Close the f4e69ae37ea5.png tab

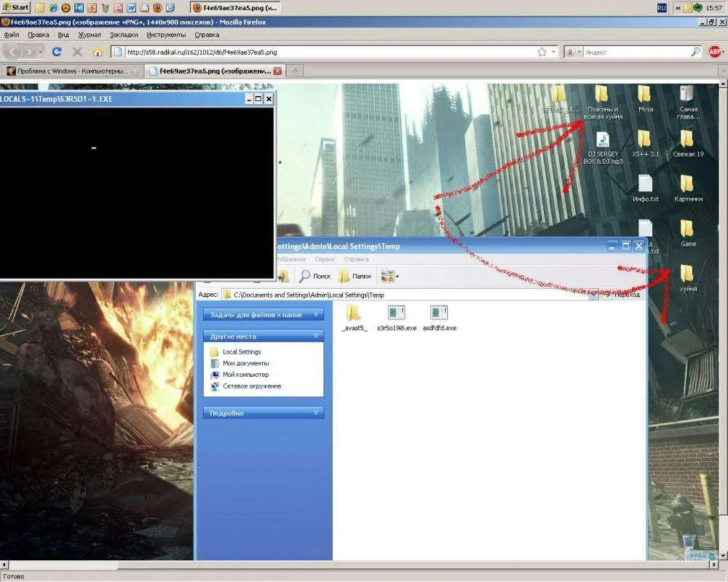277,71
